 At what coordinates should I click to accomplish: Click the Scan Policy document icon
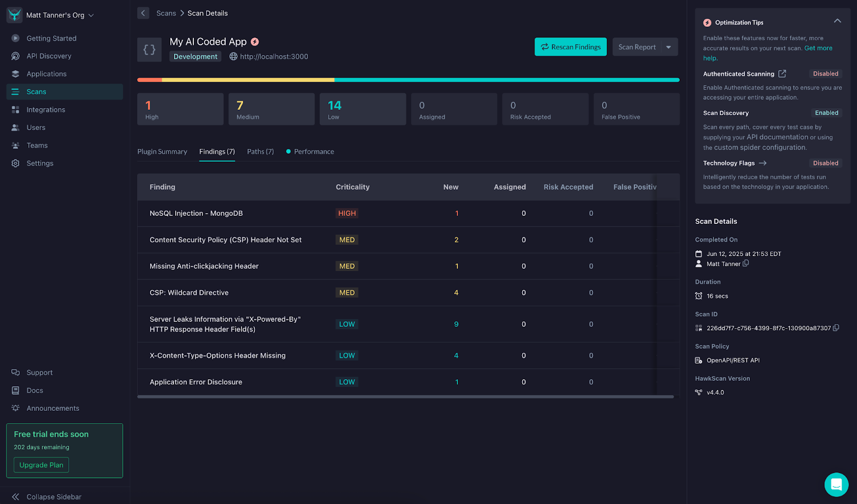pyautogui.click(x=698, y=360)
